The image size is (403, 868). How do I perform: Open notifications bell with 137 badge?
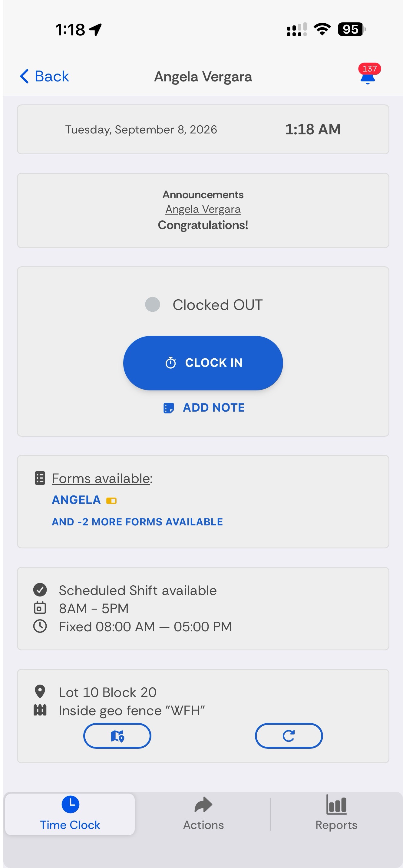click(x=368, y=74)
